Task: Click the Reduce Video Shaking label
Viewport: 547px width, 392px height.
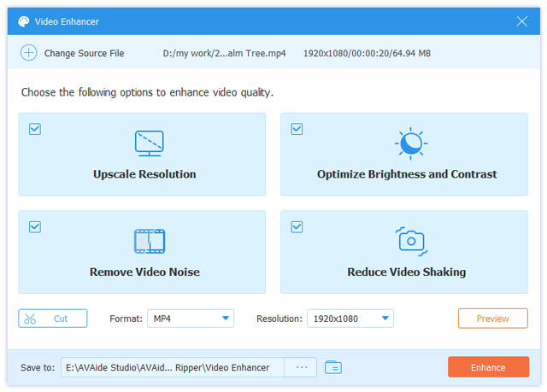Action: point(407,272)
